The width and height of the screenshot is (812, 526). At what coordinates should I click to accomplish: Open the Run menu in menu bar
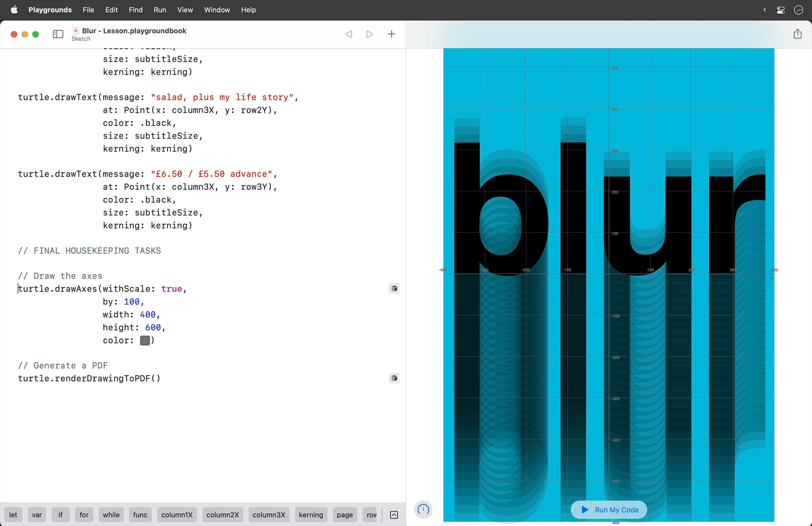(x=160, y=10)
